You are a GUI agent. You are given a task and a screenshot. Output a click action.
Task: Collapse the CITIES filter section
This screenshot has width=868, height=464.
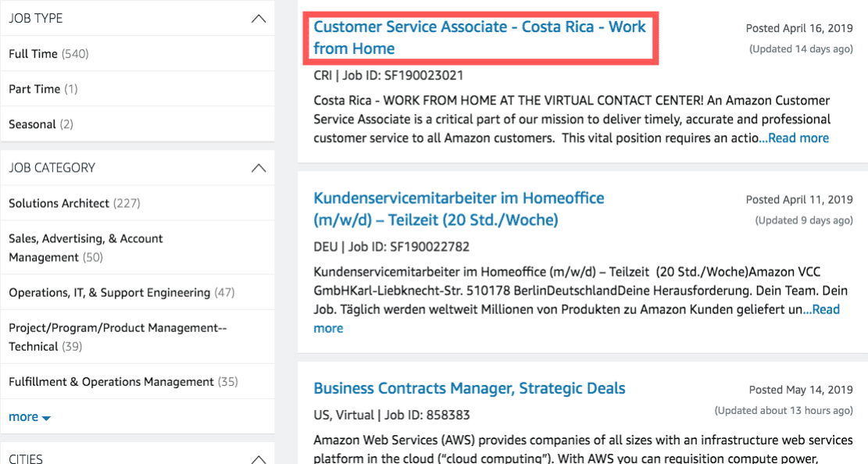click(x=259, y=459)
